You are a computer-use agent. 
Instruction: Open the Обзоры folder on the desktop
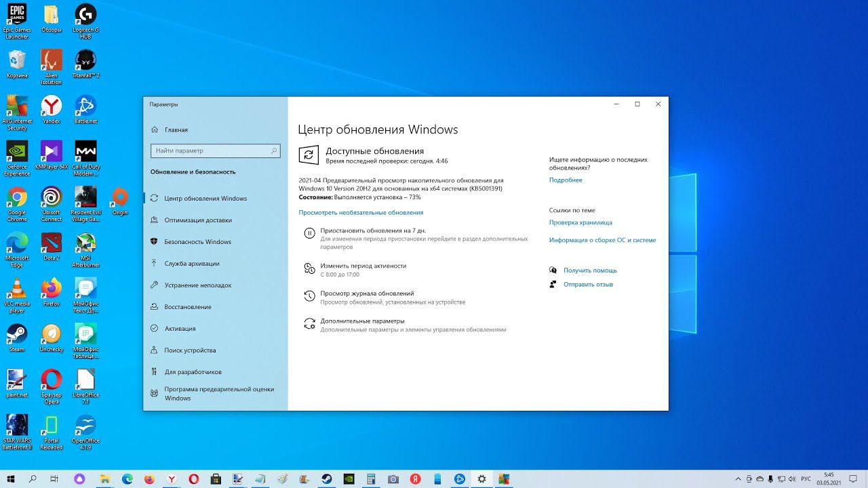point(52,18)
